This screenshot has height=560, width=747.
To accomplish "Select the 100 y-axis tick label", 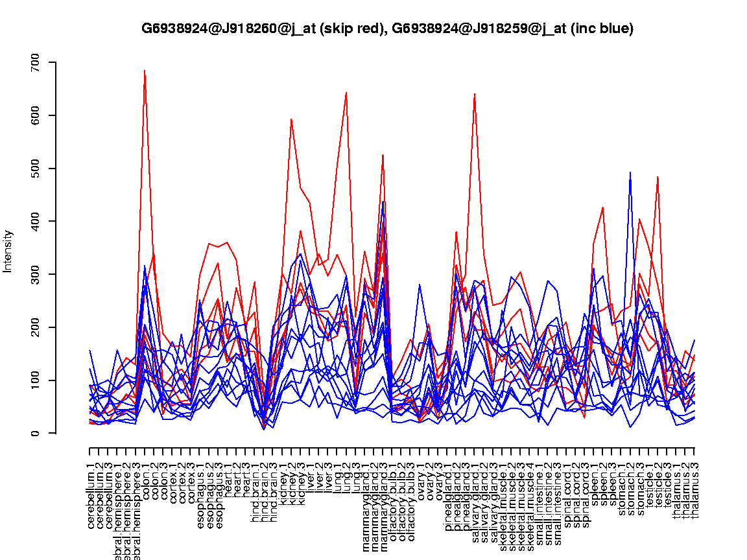I will 36,380.
